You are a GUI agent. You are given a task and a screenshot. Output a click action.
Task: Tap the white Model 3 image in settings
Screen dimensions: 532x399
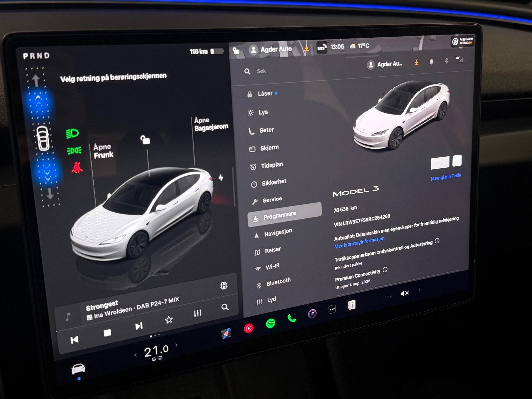(402, 116)
